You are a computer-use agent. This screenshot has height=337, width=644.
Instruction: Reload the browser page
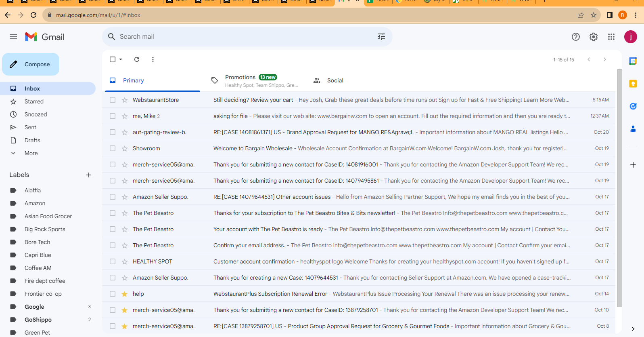33,15
